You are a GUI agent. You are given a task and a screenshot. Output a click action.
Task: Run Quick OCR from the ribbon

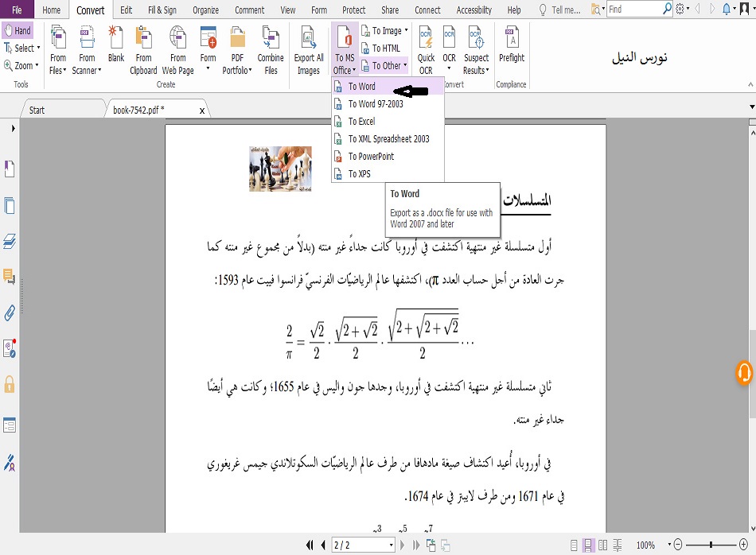point(426,49)
